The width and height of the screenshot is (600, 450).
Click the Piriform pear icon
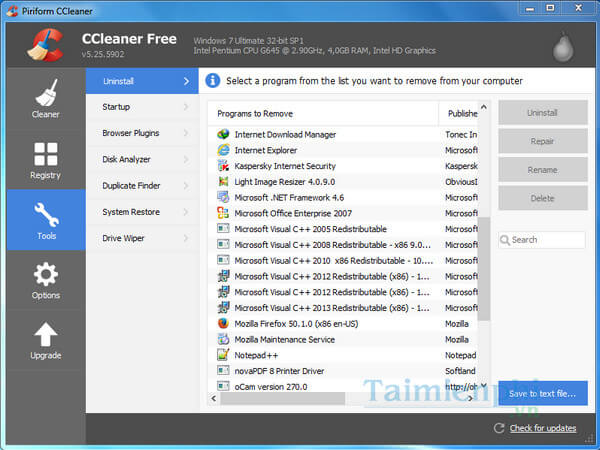[x=563, y=47]
